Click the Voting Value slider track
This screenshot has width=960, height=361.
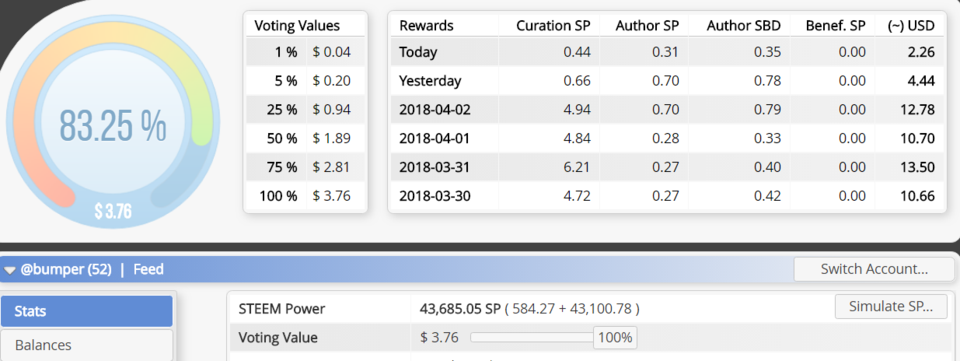click(x=531, y=337)
